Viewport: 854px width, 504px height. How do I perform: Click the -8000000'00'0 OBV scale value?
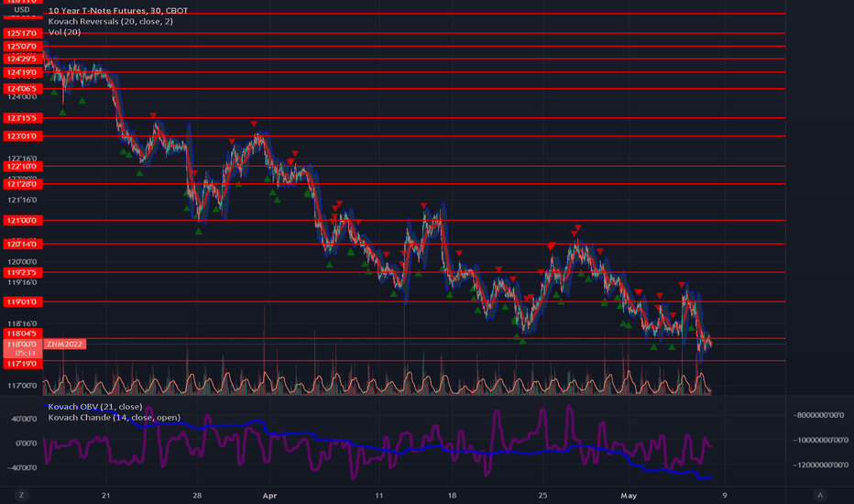(x=818, y=415)
